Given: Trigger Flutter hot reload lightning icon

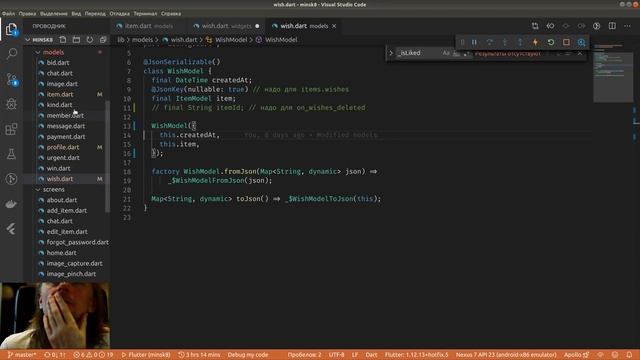Looking at the screenshot, I should (x=535, y=42).
